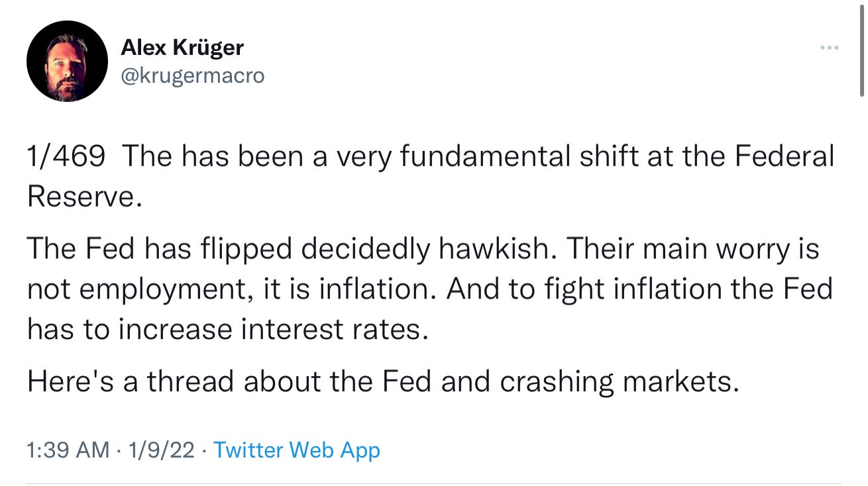
Task: Visit the @krugermacro handle profile
Action: (x=193, y=75)
